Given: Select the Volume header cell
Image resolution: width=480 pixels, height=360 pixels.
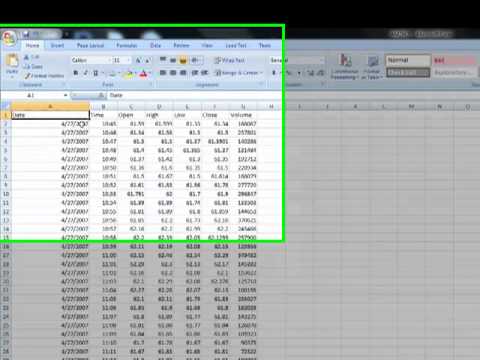Looking at the screenshot, I should click(243, 115).
